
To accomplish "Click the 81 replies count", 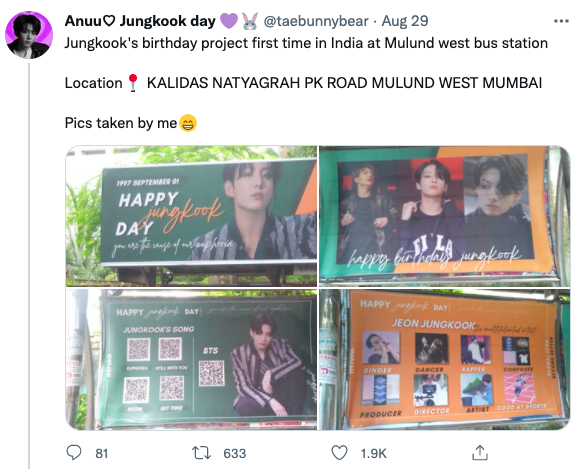I will click(x=102, y=453).
